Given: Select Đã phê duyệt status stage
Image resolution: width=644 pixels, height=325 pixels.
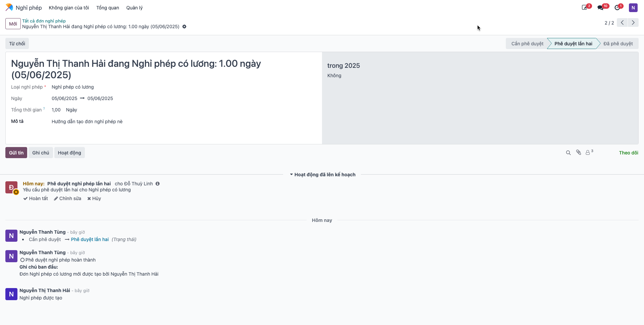Looking at the screenshot, I should tap(618, 44).
